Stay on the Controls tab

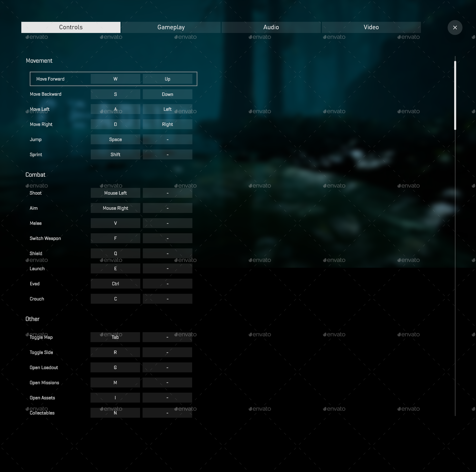click(x=71, y=27)
